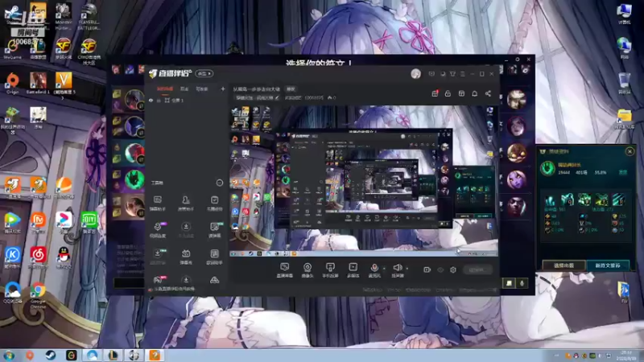Close the rune panel with X button
The image size is (644, 362).
[630, 151]
